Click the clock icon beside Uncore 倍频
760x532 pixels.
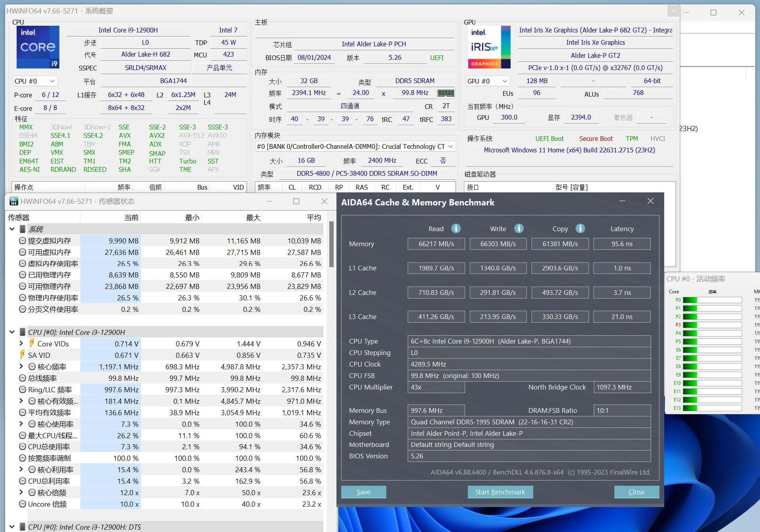pos(23,504)
